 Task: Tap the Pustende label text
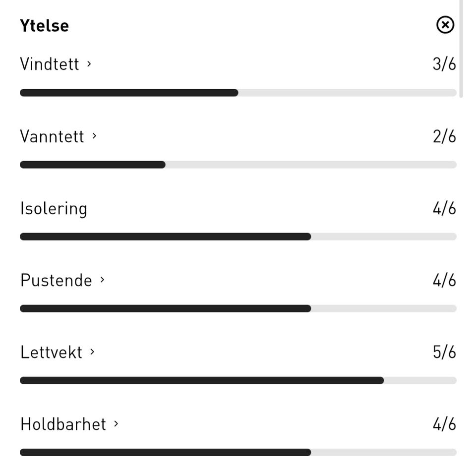coord(56,280)
